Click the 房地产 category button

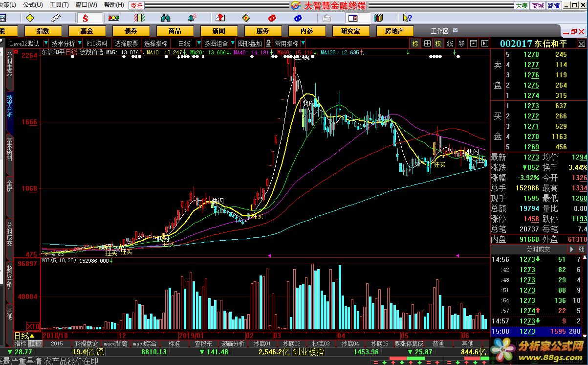pyautogui.click(x=394, y=31)
